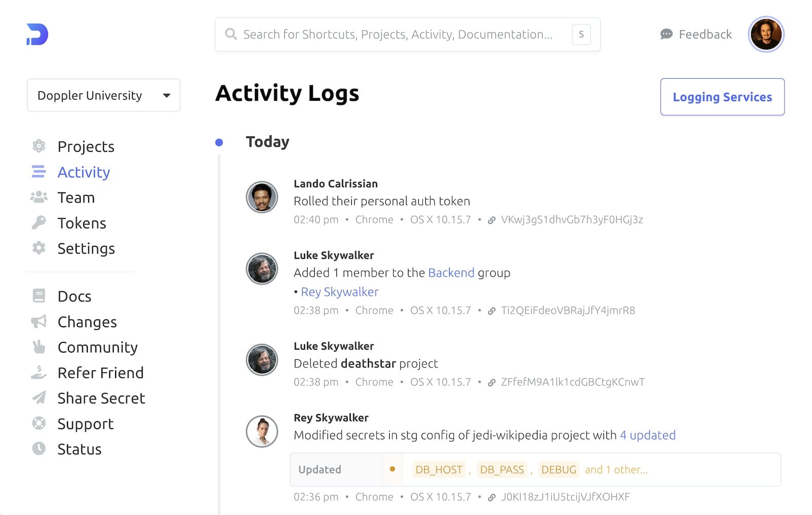This screenshot has height=515, width=812.
Task: Click the DB_PASS secret tag
Action: click(502, 469)
